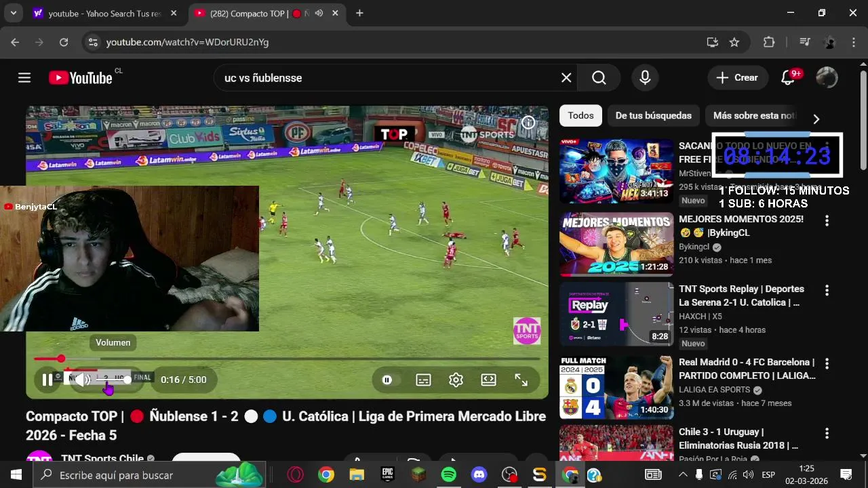The width and height of the screenshot is (868, 488).
Task: Select the Todos filter chip
Action: (x=580, y=116)
